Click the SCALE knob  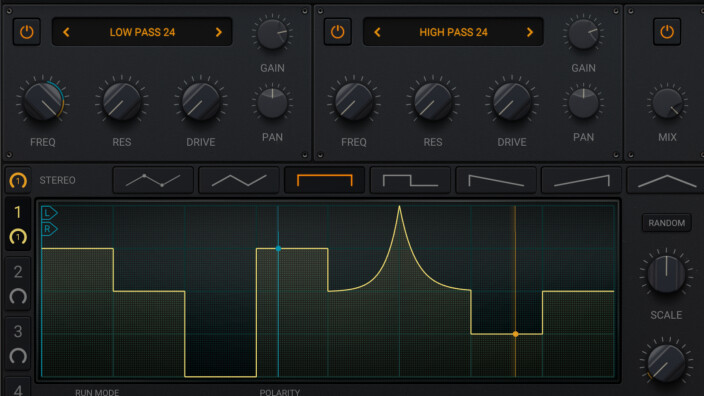click(666, 274)
